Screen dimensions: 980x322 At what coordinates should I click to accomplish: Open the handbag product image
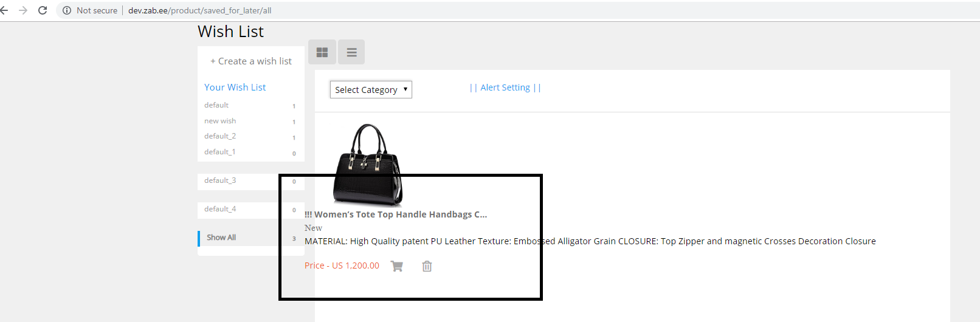click(x=368, y=165)
